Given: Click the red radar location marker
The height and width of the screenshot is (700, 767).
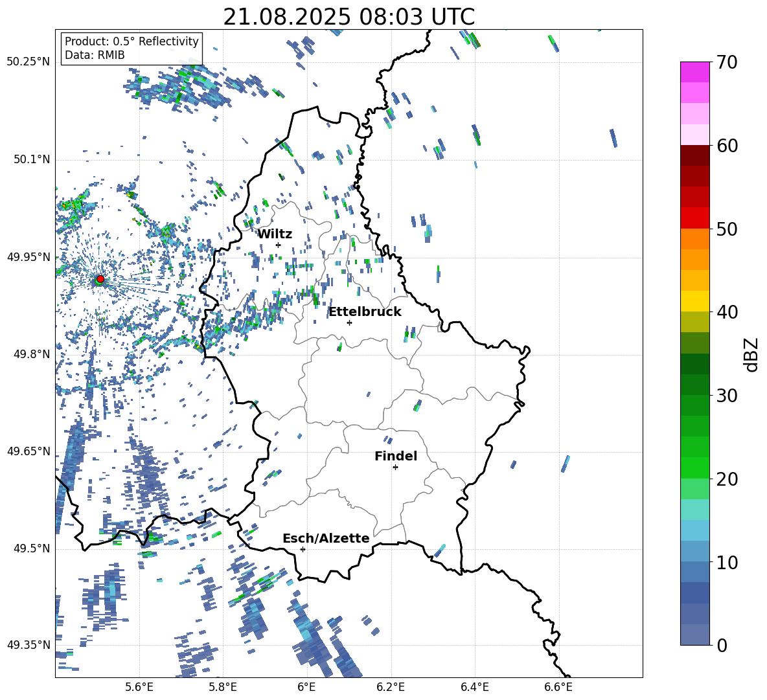Looking at the screenshot, I should pyautogui.click(x=100, y=279).
